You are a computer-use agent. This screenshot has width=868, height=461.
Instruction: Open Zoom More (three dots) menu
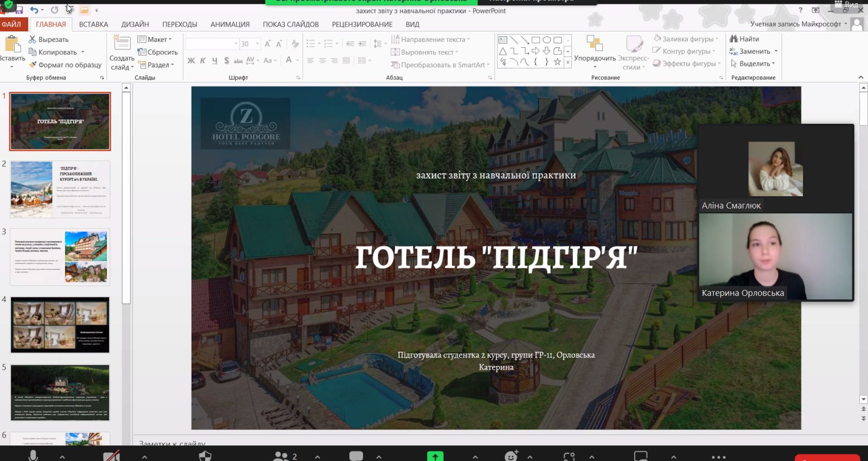click(719, 457)
